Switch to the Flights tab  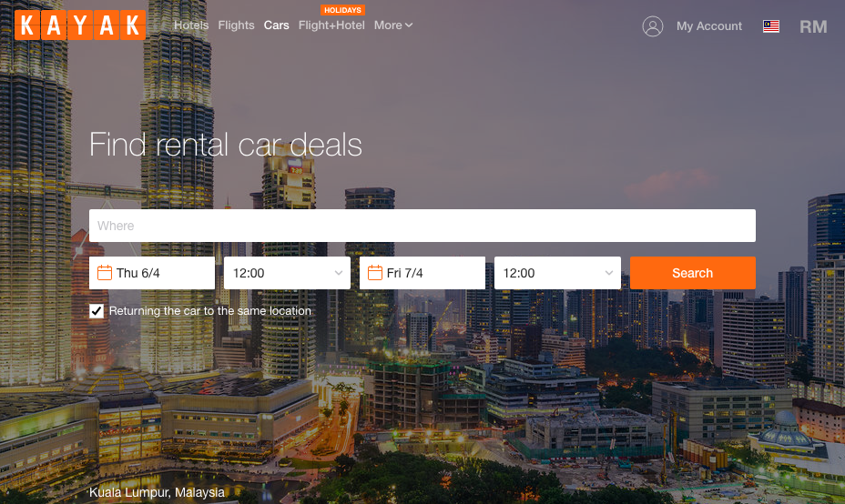pyautogui.click(x=236, y=25)
